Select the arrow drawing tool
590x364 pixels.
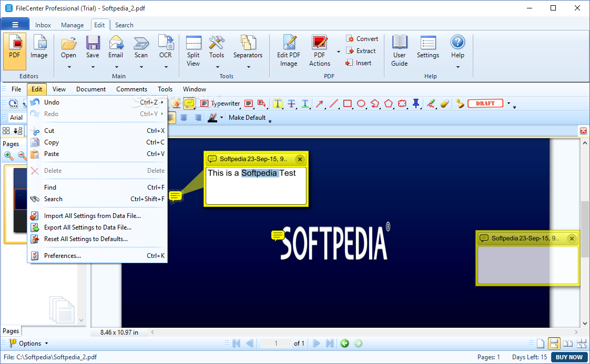tap(319, 103)
